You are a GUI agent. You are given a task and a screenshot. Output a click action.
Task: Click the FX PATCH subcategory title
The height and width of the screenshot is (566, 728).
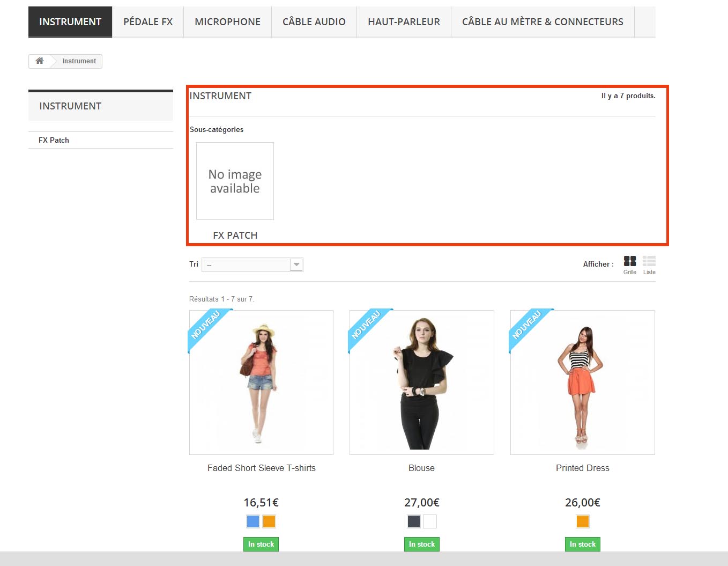pos(235,236)
